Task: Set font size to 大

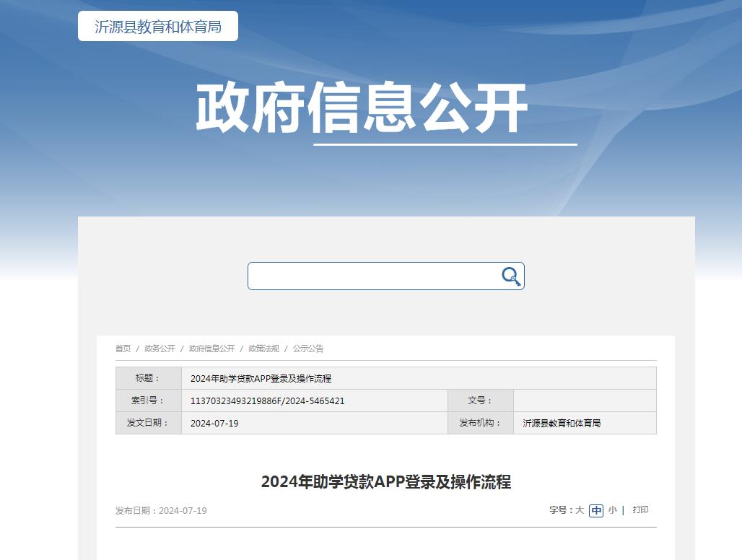Action: pos(580,510)
